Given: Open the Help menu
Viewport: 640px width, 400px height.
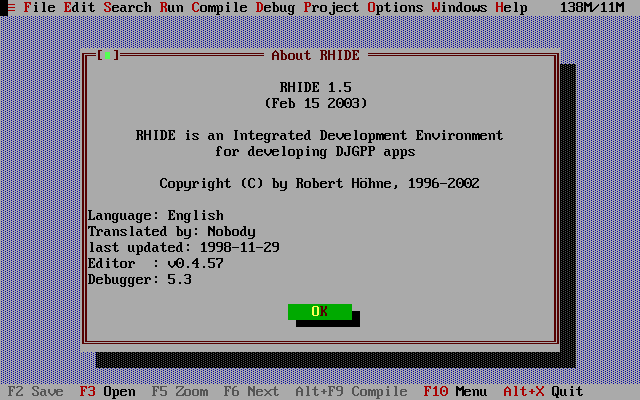Looking at the screenshot, I should [511, 7].
